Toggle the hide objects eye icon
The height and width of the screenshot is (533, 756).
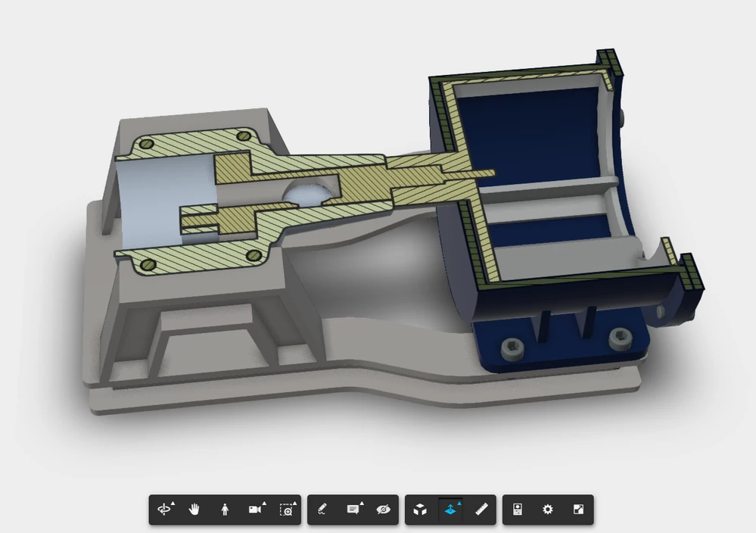[384, 510]
